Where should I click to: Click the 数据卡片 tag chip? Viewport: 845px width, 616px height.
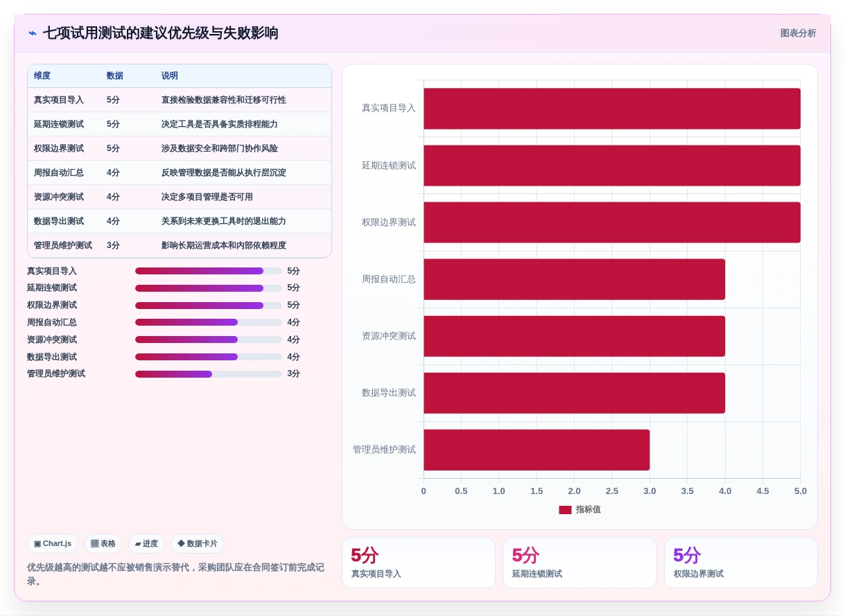[198, 544]
